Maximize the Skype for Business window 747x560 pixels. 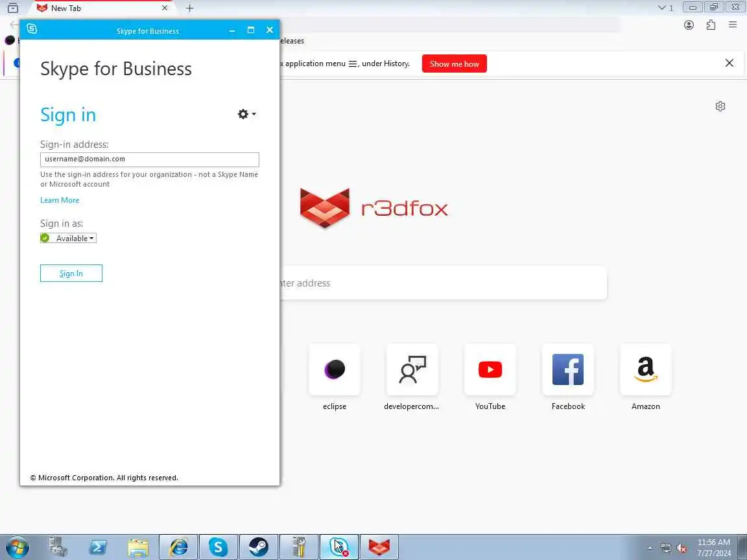[x=251, y=30]
